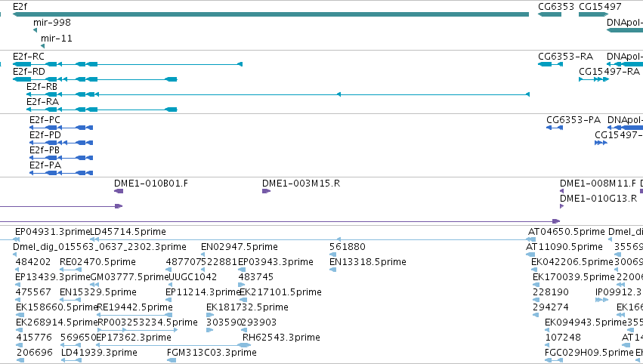Click EK268914.5prime EST label
The image size is (643, 364).
(57, 322)
